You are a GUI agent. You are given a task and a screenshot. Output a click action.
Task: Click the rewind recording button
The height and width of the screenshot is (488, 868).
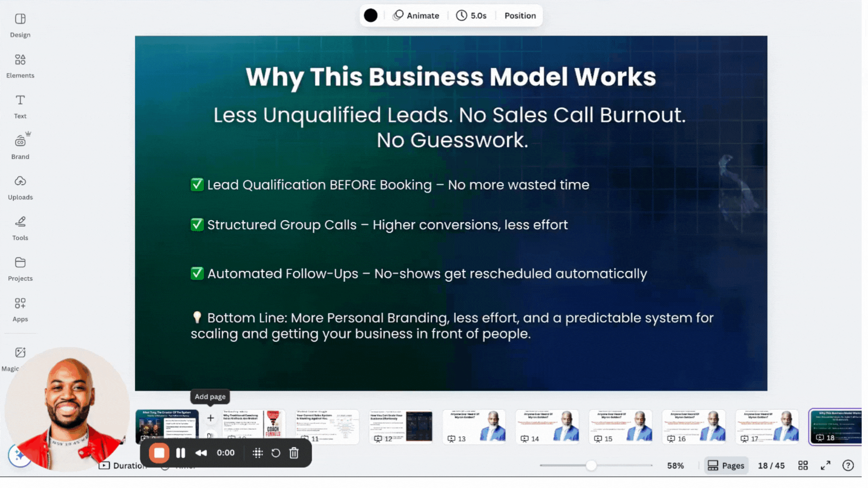tap(201, 453)
